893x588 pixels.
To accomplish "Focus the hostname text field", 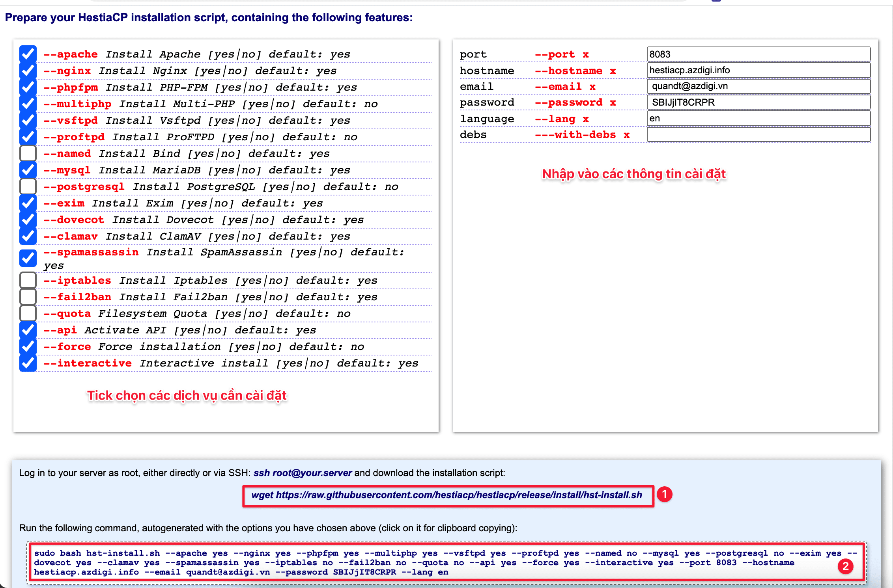I will click(x=758, y=71).
